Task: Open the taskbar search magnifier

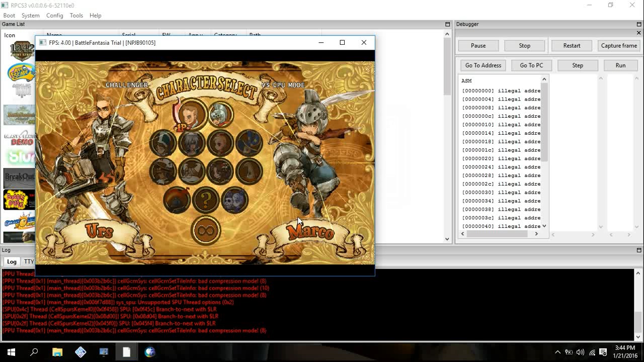Action: 34,352
